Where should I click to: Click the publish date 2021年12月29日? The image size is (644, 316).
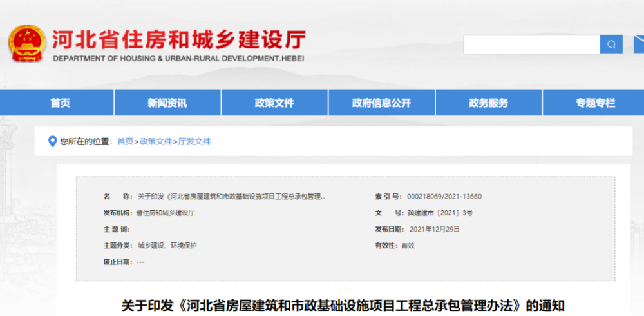435,229
